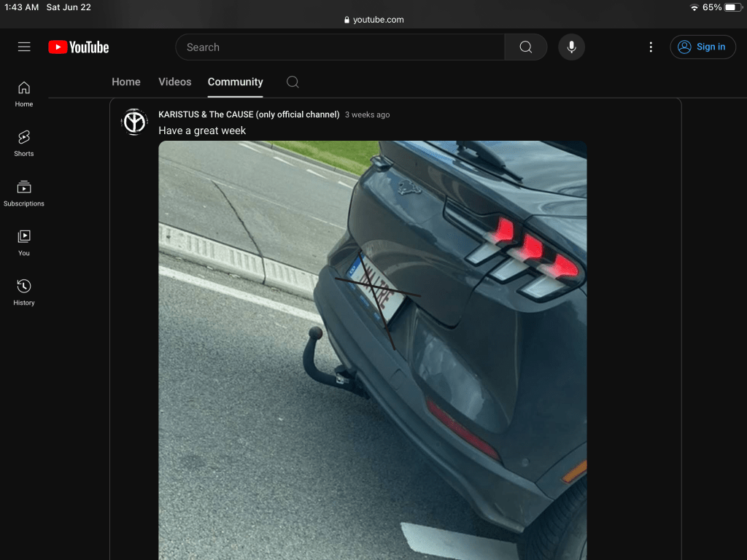Click inside the Search text field
The image size is (747, 560).
(339, 47)
